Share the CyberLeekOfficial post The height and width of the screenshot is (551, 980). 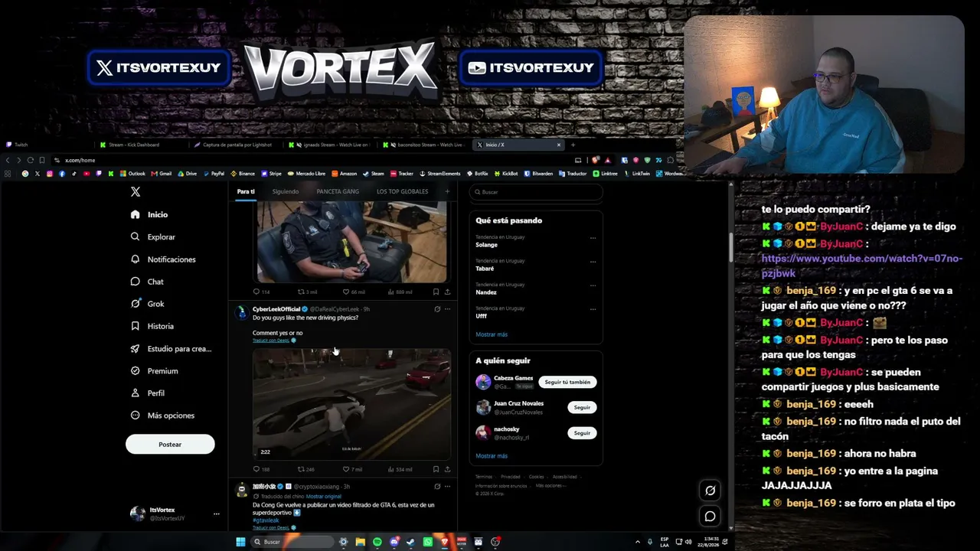[x=447, y=469]
